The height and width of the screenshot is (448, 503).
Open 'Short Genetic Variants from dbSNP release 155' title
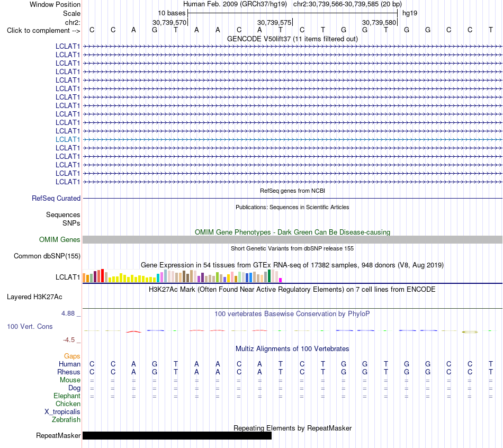[292, 248]
